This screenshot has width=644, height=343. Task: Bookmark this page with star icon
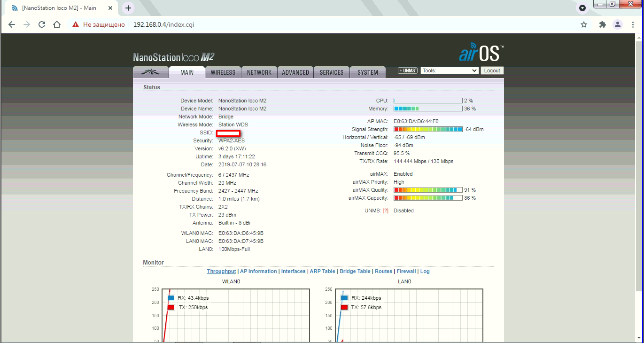point(584,24)
